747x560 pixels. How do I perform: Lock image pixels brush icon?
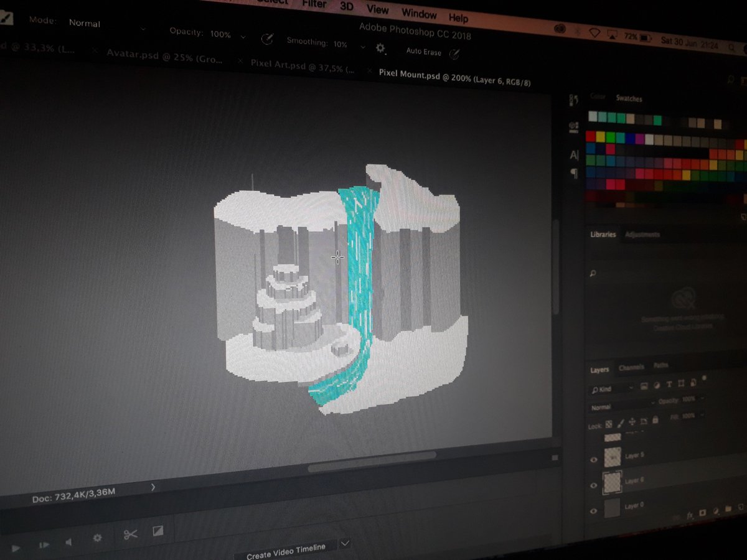(x=621, y=424)
